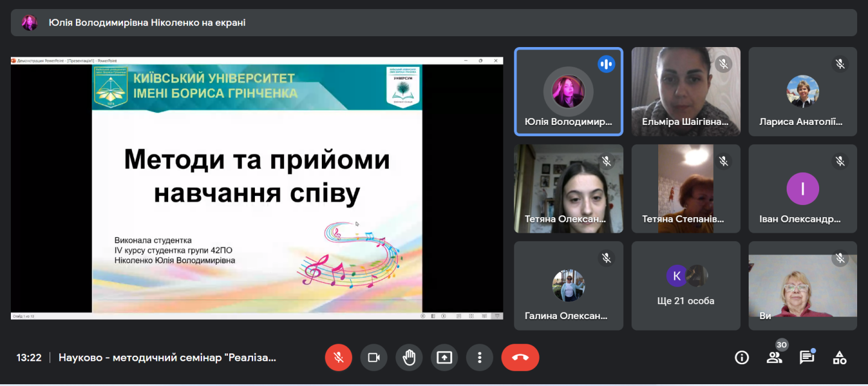Click the meeting title 'Науково - методичний семінар'
Image resolution: width=868 pixels, height=386 pixels.
coord(167,358)
